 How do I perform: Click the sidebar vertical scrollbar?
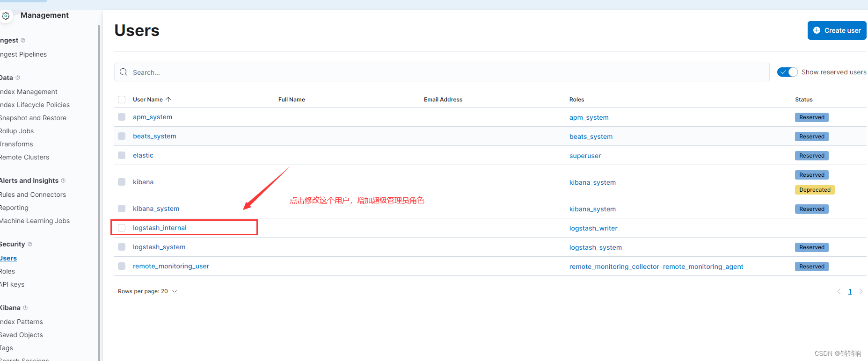pyautogui.click(x=99, y=192)
